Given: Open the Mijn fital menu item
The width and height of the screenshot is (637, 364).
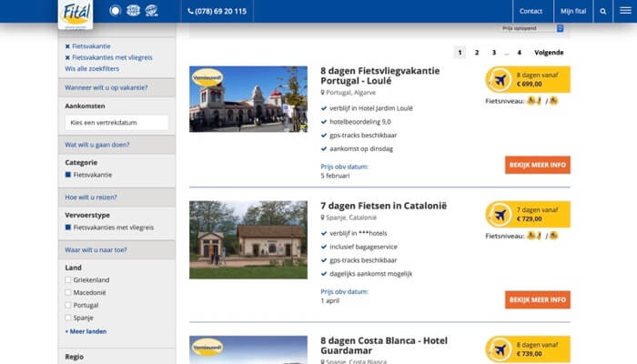Looking at the screenshot, I should 573,11.
